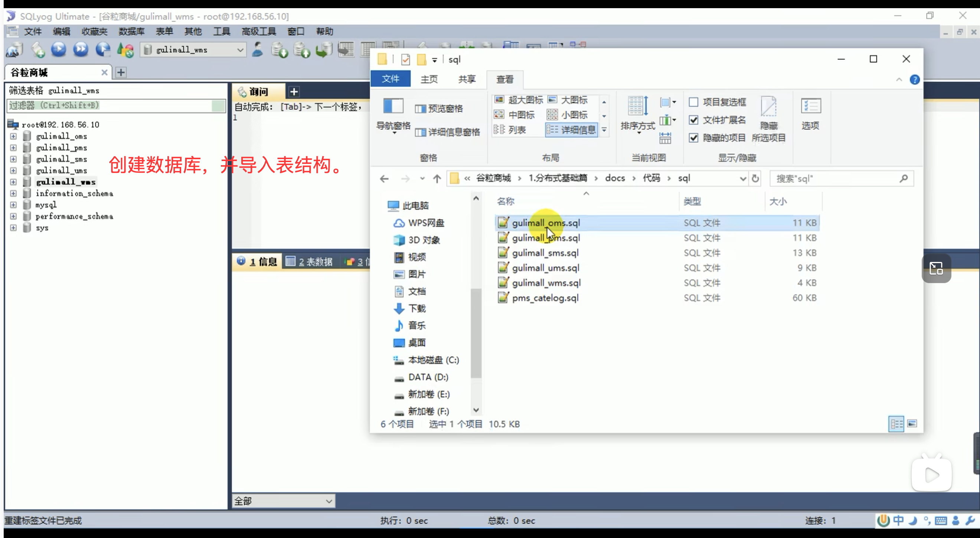This screenshot has height=538, width=980.
Task: Click the 选项 button in ribbon
Action: (810, 114)
